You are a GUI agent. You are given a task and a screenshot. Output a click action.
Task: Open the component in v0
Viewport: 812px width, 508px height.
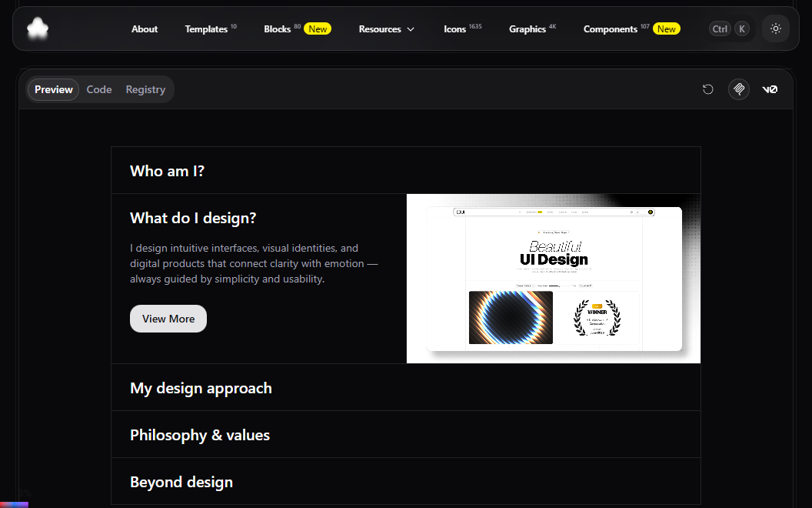click(770, 89)
